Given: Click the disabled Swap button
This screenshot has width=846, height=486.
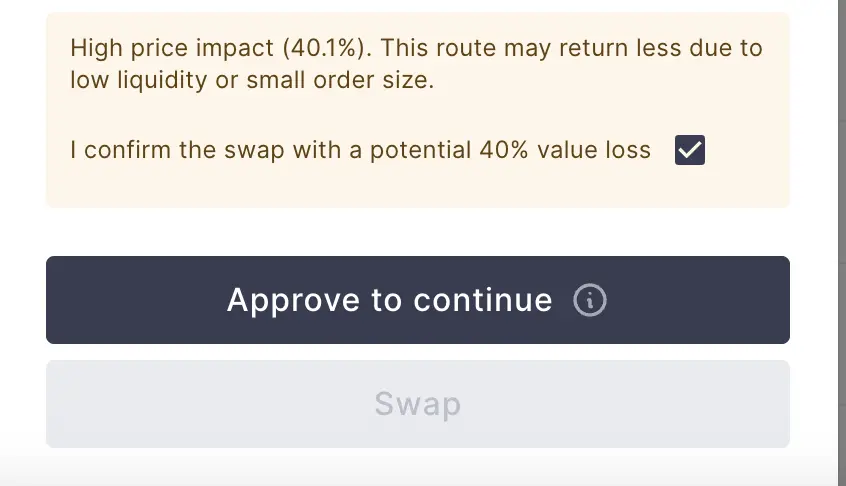Looking at the screenshot, I should (x=417, y=404).
